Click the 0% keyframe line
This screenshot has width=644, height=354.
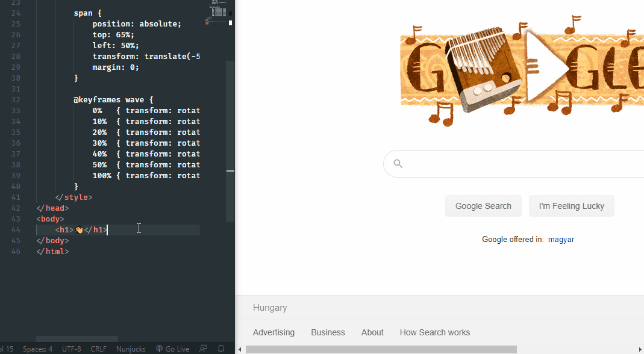pyautogui.click(x=146, y=110)
